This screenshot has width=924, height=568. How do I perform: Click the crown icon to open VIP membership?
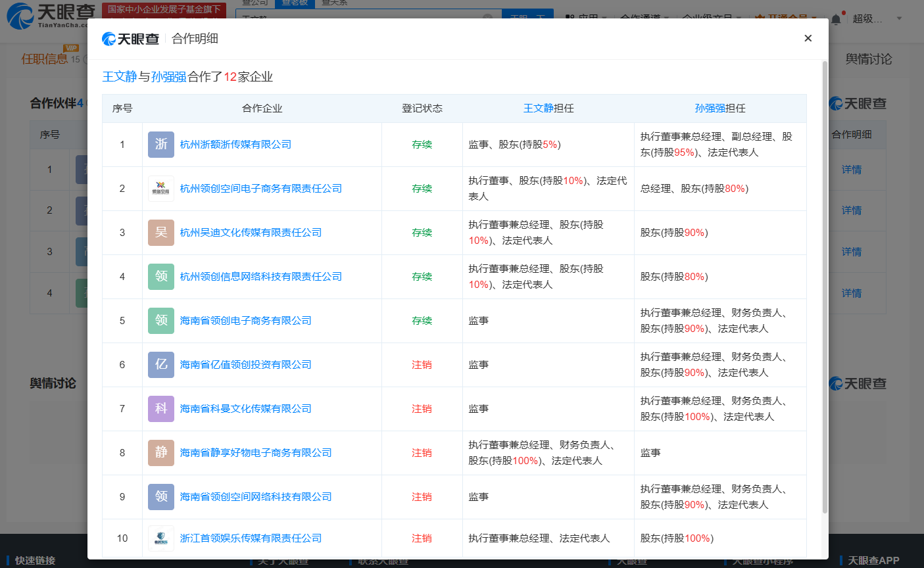click(x=760, y=17)
